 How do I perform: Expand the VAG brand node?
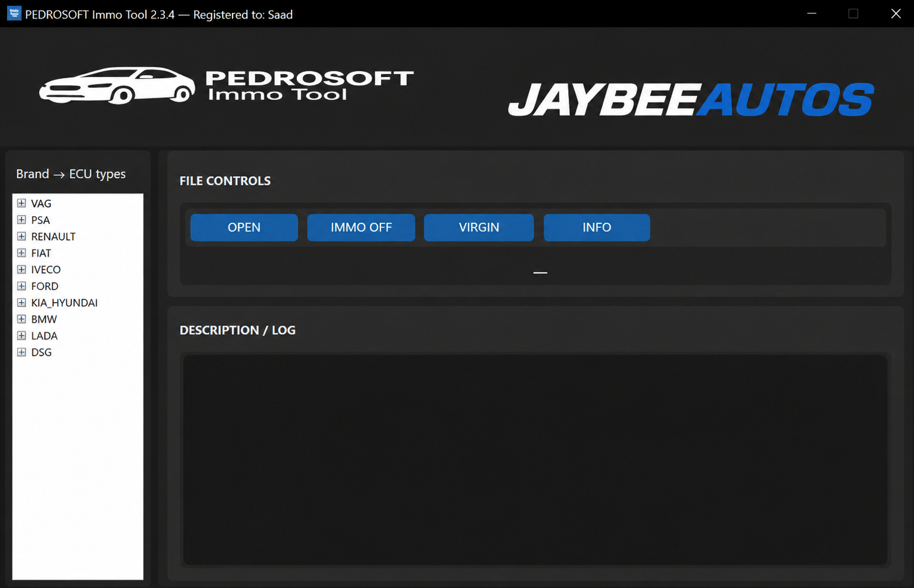tap(22, 203)
